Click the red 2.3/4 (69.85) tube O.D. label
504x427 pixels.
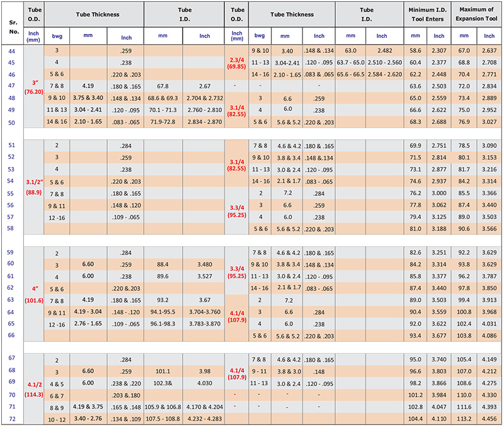click(x=237, y=64)
